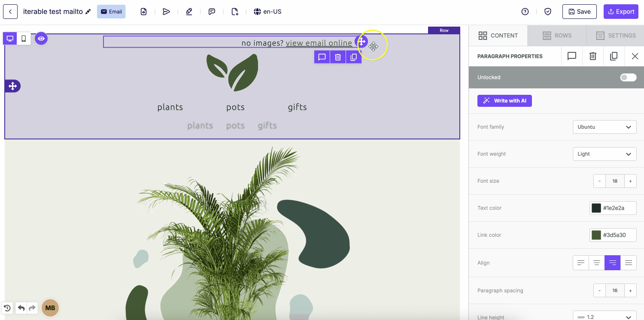Undo the last action arrow
The height and width of the screenshot is (320, 644).
pyautogui.click(x=21, y=308)
